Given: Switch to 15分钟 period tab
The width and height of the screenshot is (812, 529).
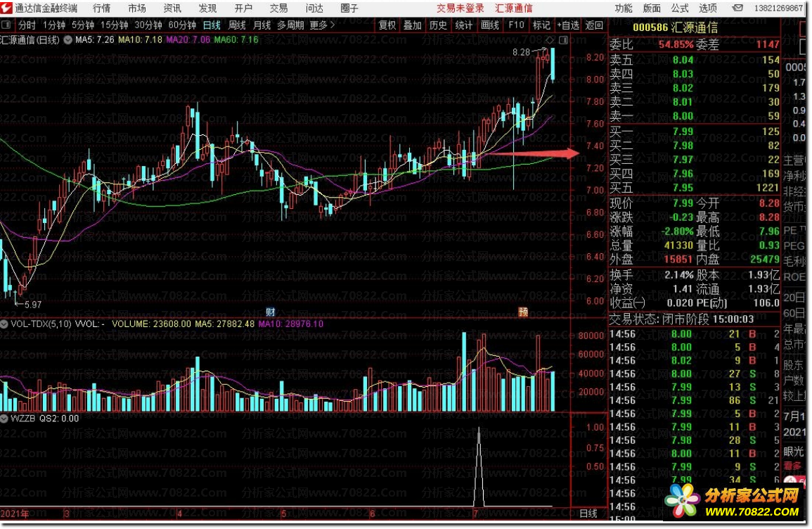Looking at the screenshot, I should point(115,25).
